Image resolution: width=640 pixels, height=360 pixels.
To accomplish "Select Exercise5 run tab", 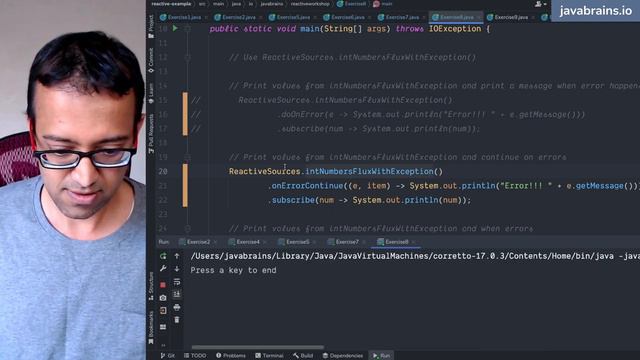I will pos(297,242).
